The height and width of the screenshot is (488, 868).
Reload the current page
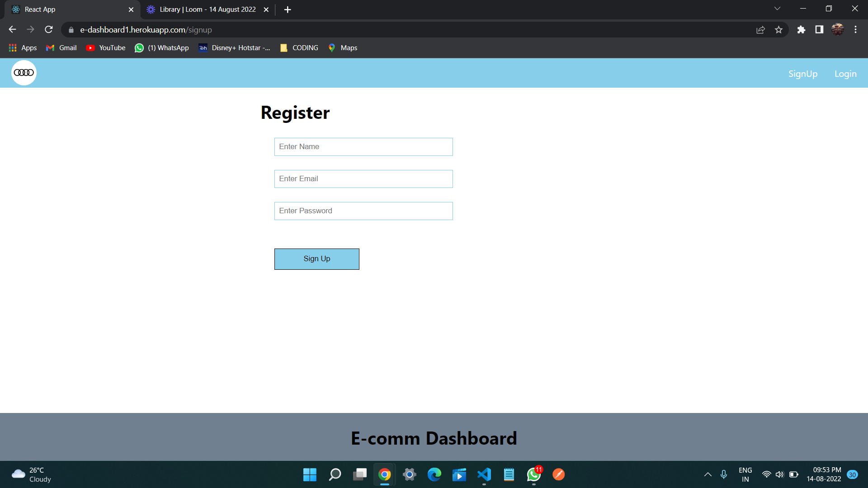pyautogui.click(x=48, y=29)
